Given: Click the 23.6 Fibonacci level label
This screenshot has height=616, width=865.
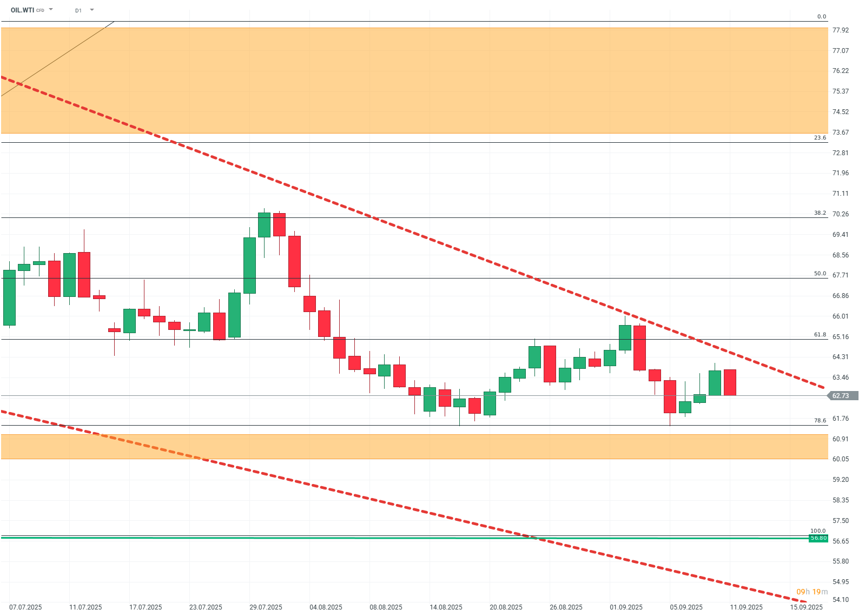Looking at the screenshot, I should (x=820, y=138).
